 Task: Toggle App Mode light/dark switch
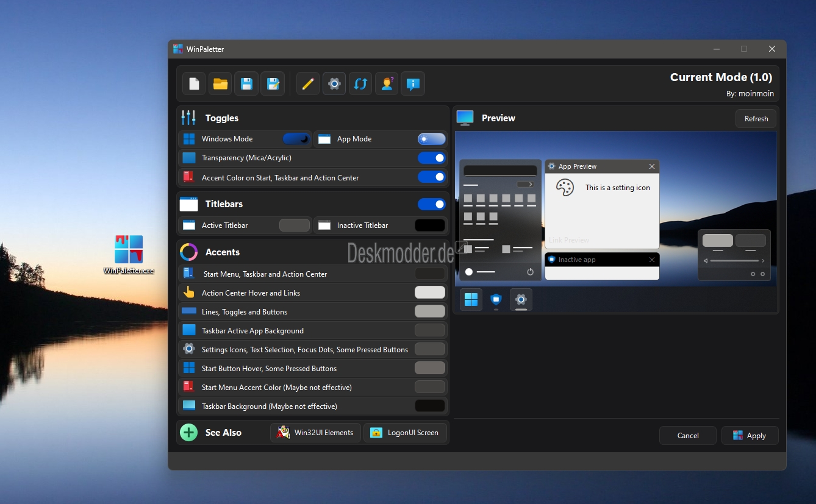(x=432, y=139)
